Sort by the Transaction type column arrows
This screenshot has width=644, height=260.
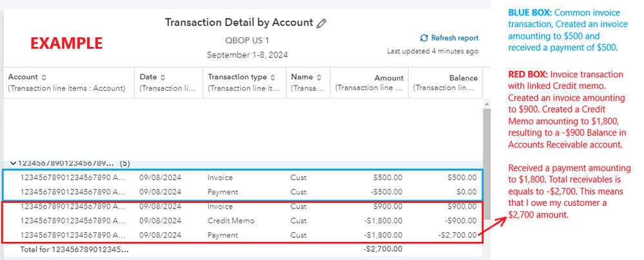273,77
